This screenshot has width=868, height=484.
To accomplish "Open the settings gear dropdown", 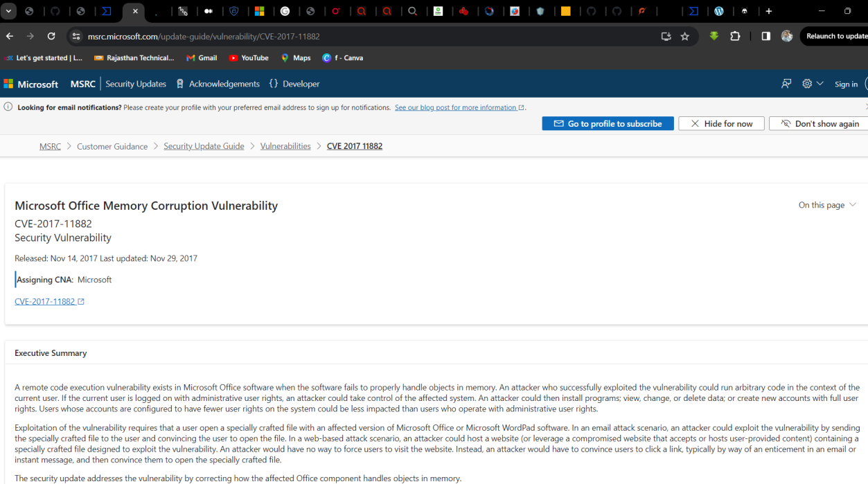I will point(813,84).
